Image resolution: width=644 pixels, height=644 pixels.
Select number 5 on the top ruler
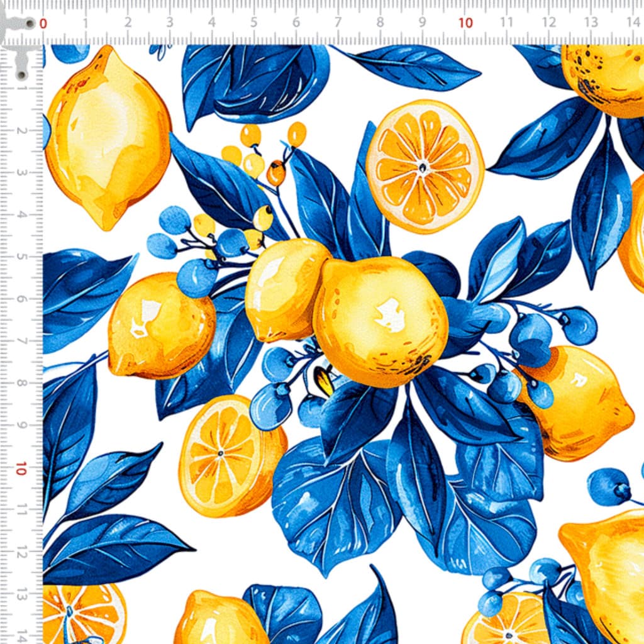click(x=254, y=23)
